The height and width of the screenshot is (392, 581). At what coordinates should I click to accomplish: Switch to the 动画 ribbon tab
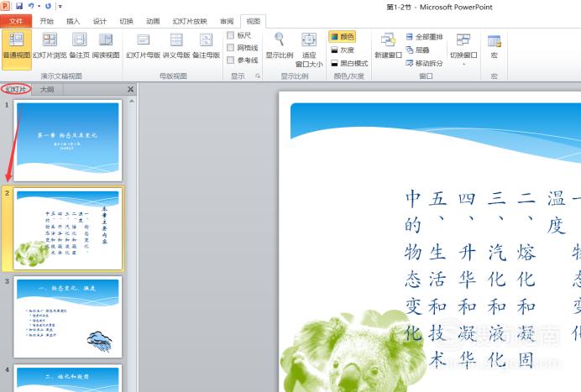[x=153, y=22]
